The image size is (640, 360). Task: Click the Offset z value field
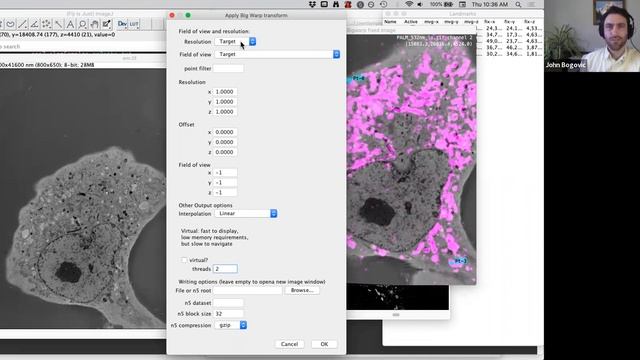click(225, 152)
